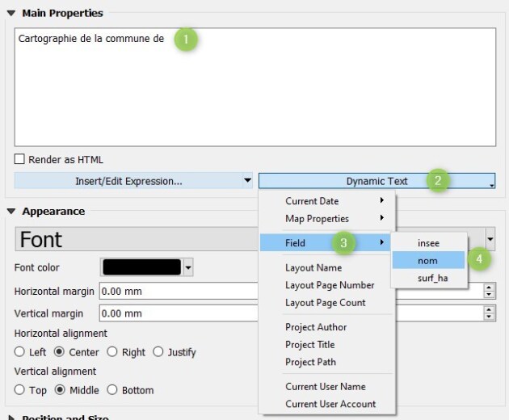Select Bottom vertical alignment
Image resolution: width=509 pixels, height=420 pixels.
point(112,390)
